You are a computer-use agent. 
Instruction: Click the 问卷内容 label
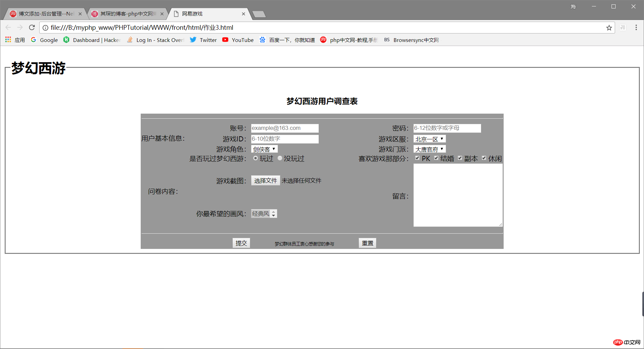163,191
